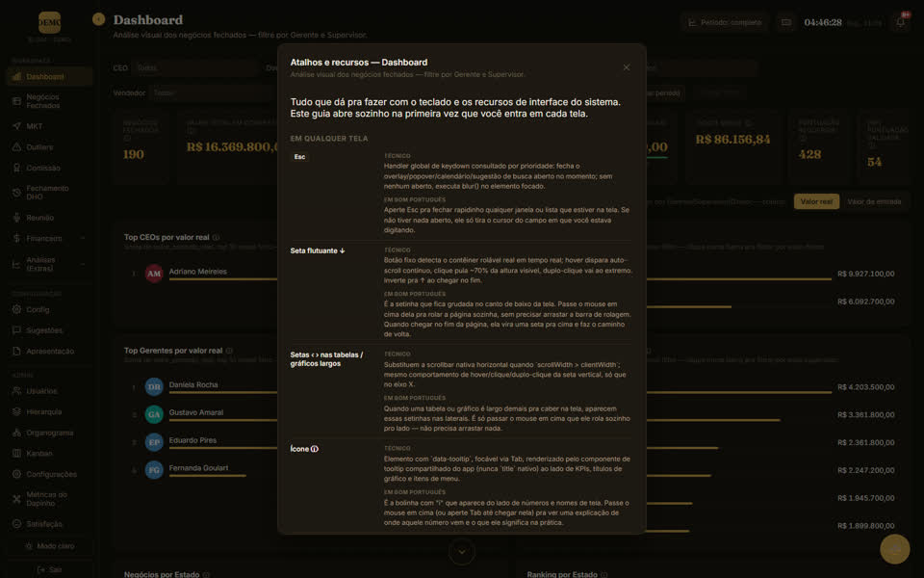Go to MKT in the sidebar
The image size is (924, 578).
pos(49,126)
